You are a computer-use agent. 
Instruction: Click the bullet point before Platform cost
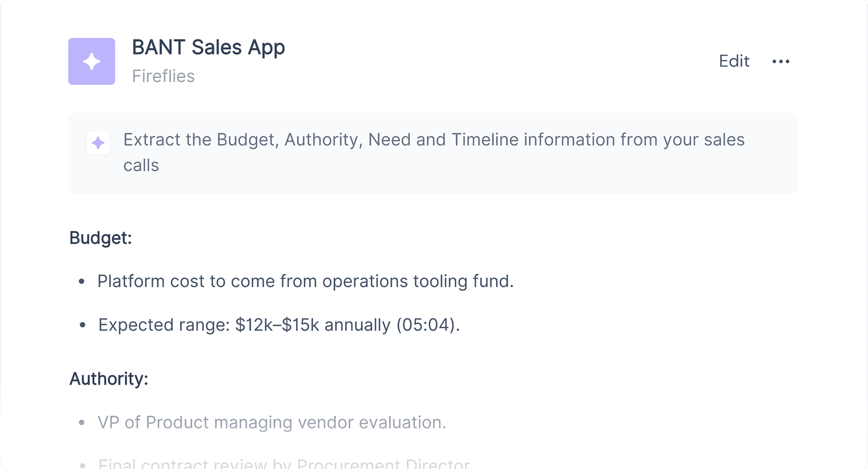click(82, 281)
